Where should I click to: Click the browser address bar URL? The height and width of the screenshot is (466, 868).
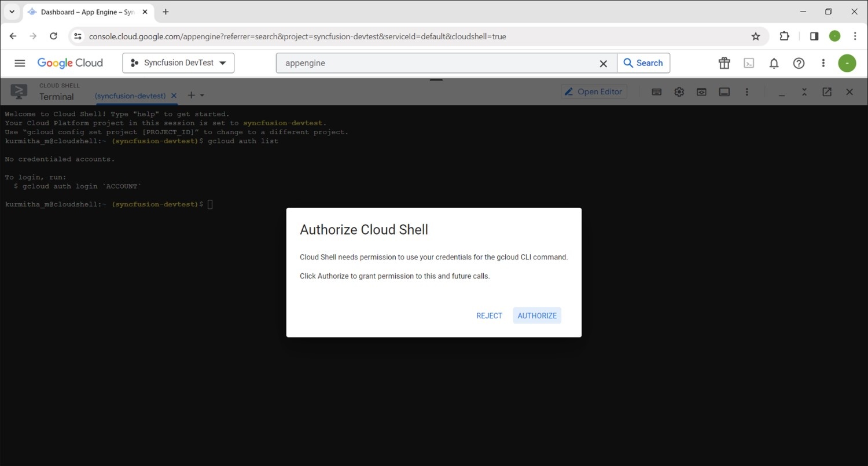pos(297,36)
